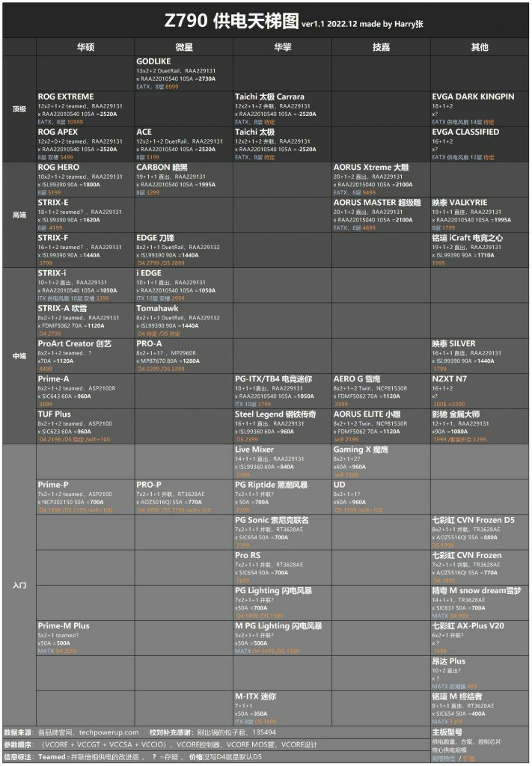Open the techpowerup.com source reference

coord(108,732)
